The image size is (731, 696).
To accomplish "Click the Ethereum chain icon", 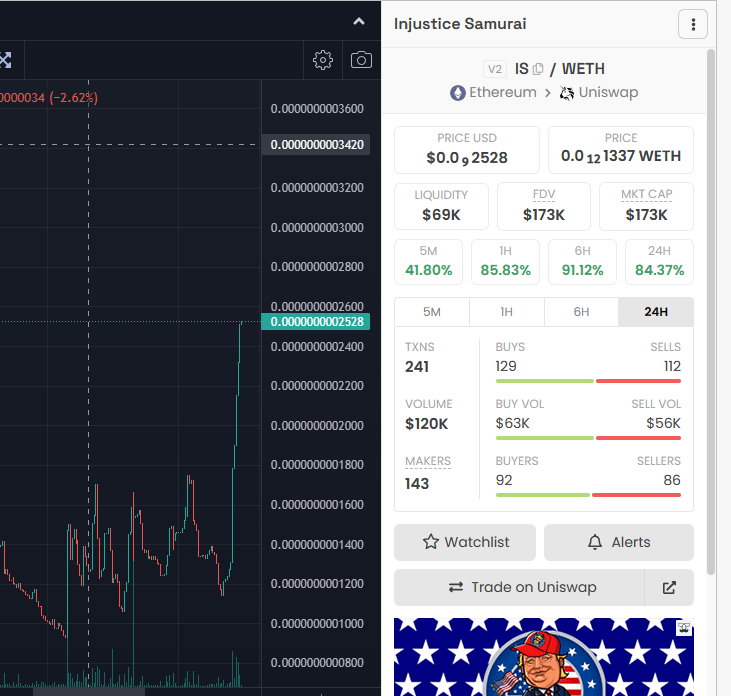I will pos(457,93).
